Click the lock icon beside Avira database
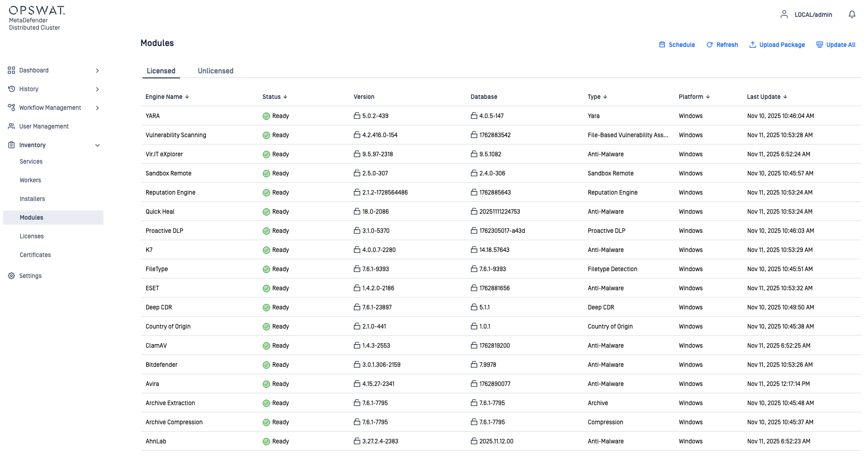This screenshot has width=868, height=463. coord(474,384)
